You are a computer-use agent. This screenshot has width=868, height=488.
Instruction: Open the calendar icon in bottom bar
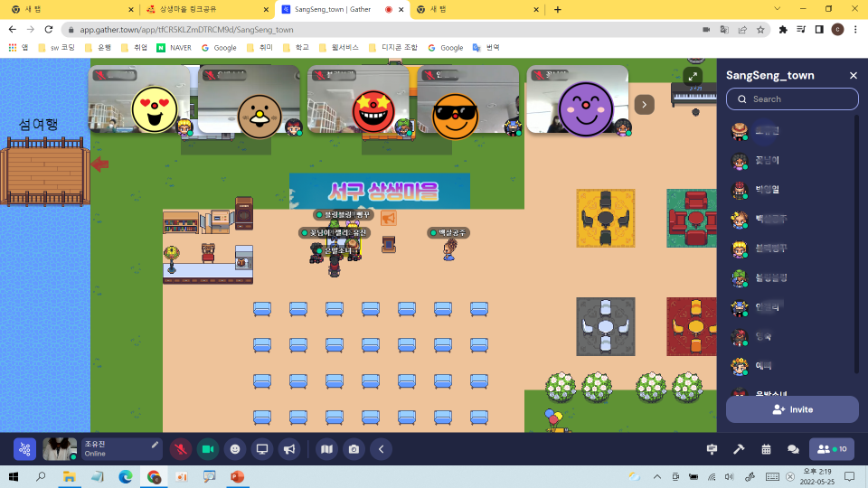click(766, 449)
